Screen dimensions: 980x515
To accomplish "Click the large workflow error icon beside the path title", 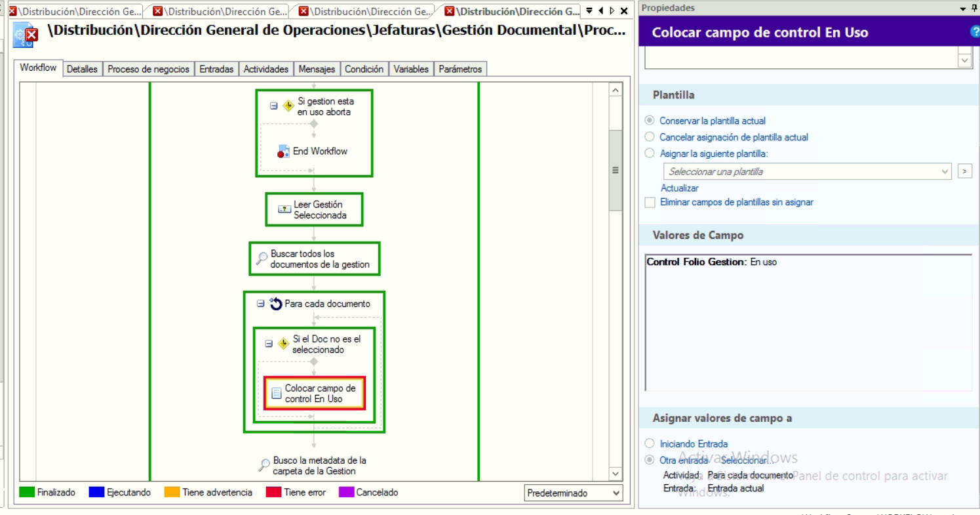I will coord(26,34).
